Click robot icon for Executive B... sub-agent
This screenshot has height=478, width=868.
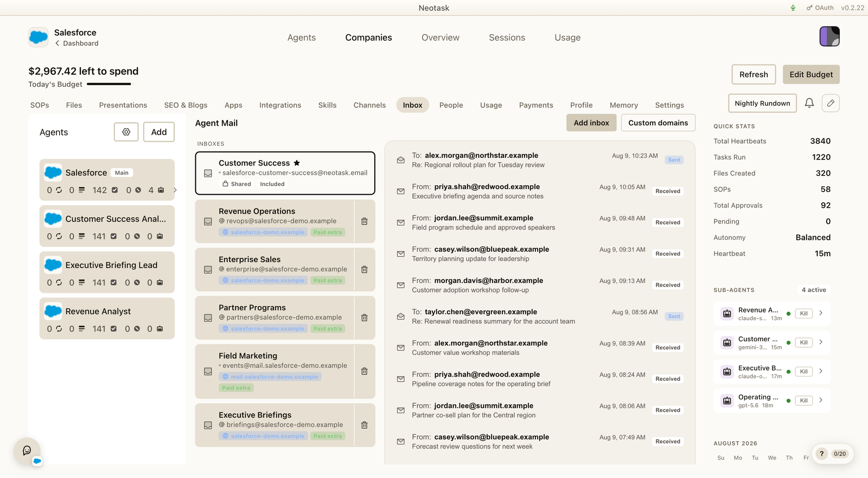pyautogui.click(x=727, y=372)
